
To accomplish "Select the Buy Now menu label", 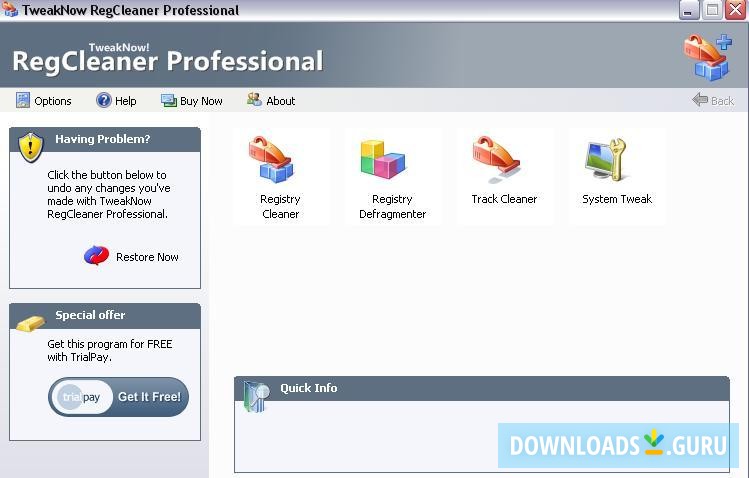I will pyautogui.click(x=201, y=101).
